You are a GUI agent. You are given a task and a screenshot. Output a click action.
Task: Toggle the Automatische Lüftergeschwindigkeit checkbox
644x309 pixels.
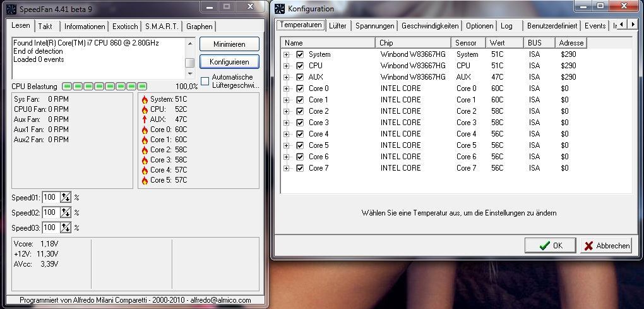point(205,81)
